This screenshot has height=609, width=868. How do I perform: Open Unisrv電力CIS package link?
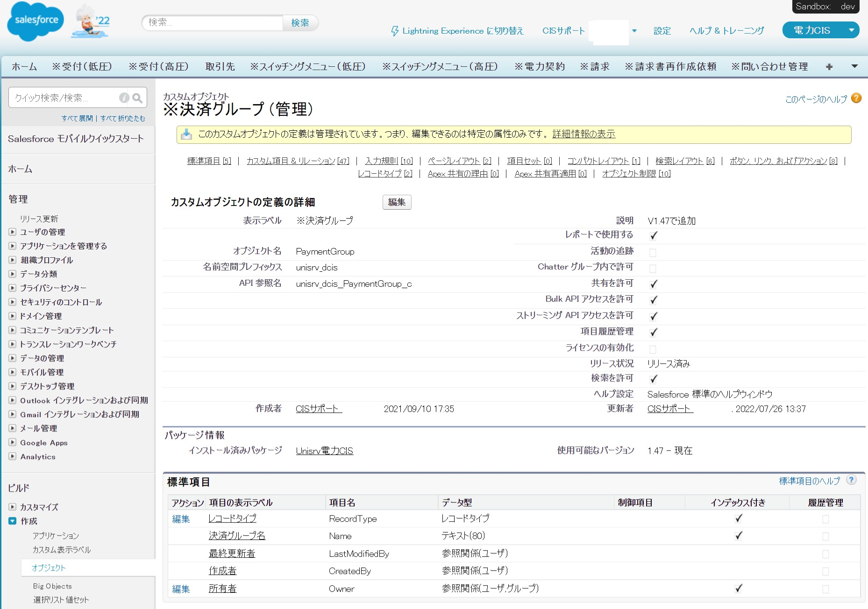point(324,451)
